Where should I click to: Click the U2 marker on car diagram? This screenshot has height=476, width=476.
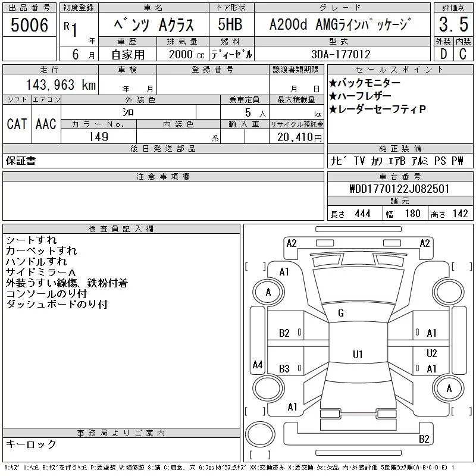(x=431, y=353)
